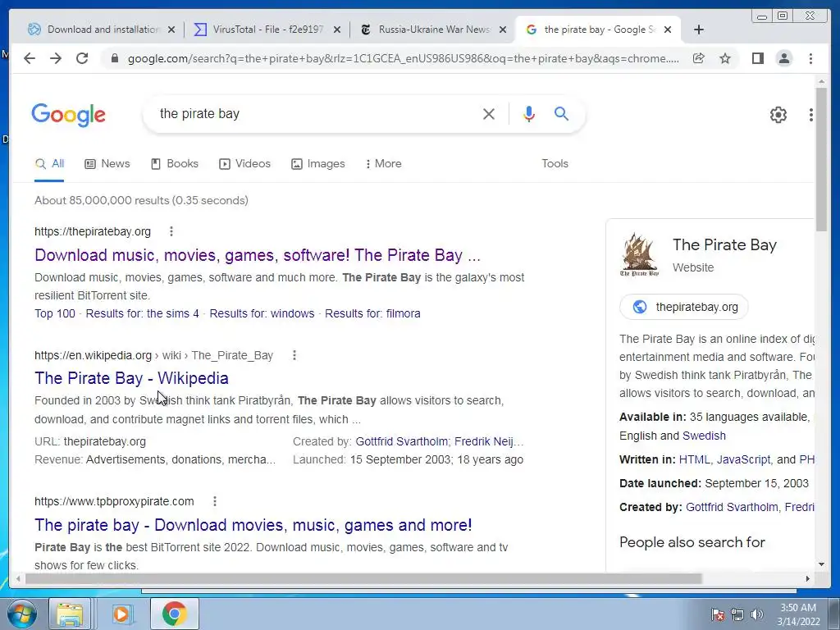
Task: Open options menu for tpbproxypirate.com result
Action: 215,501
